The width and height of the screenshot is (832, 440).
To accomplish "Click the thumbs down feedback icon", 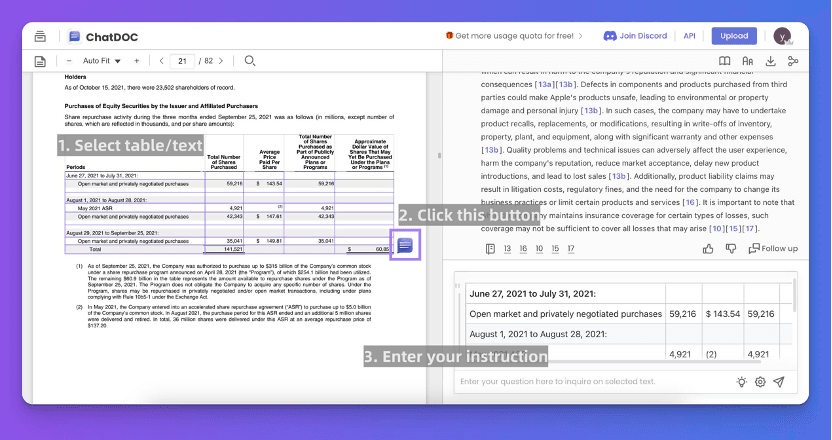I will tap(731, 248).
